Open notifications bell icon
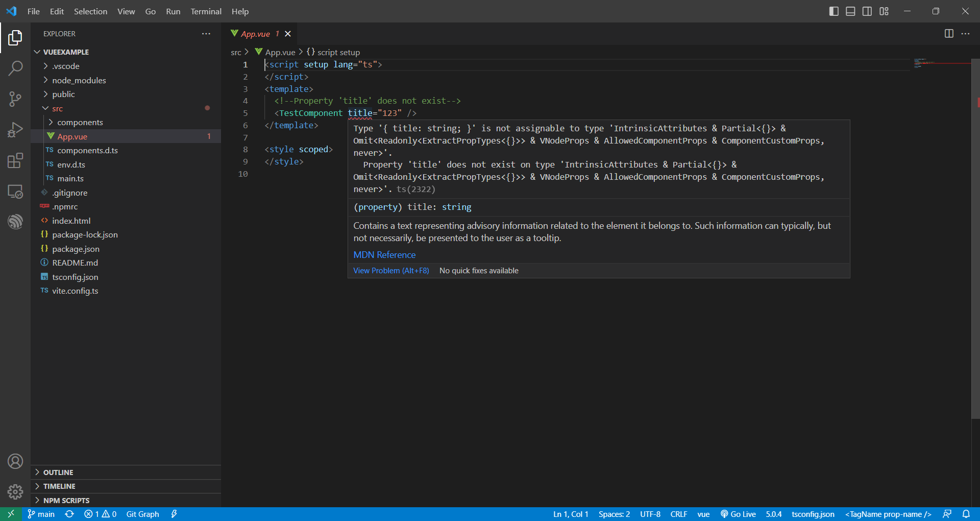Screen dimensions: 980x521 (x=966, y=514)
